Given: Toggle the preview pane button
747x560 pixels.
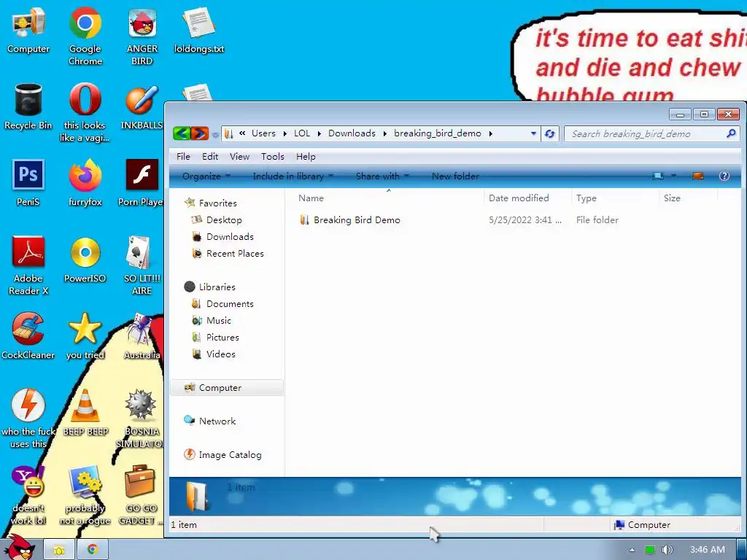Looking at the screenshot, I should [698, 176].
